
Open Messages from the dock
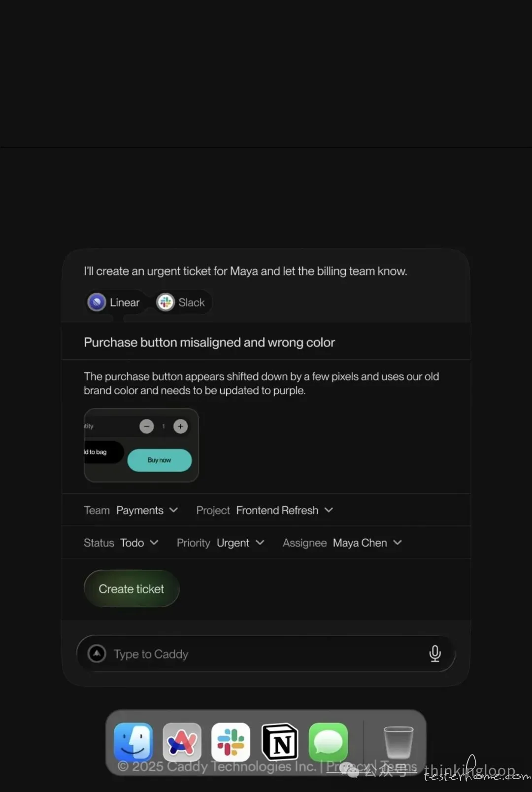coord(328,742)
